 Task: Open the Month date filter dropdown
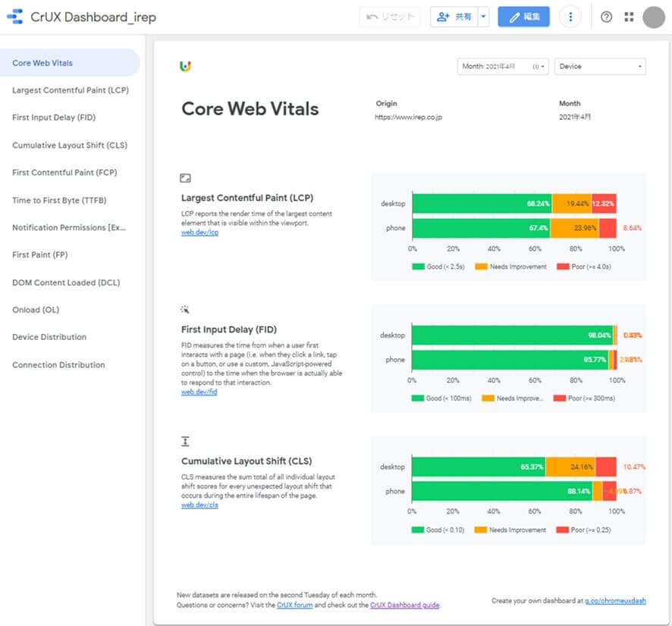[503, 67]
